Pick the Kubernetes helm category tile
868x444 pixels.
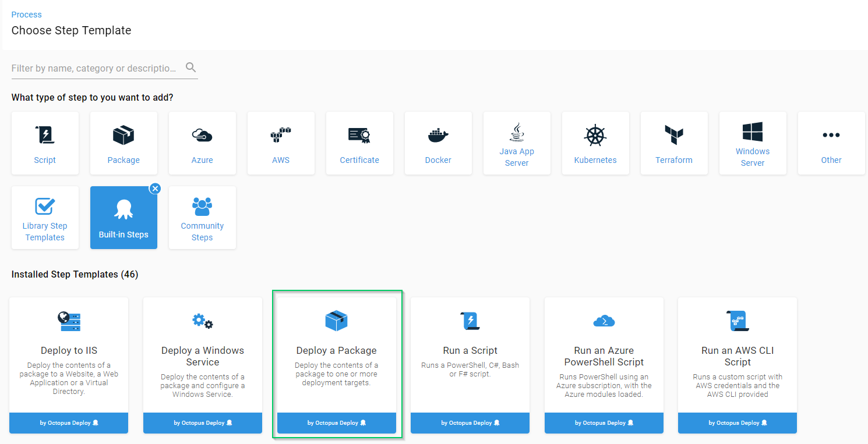tap(595, 143)
